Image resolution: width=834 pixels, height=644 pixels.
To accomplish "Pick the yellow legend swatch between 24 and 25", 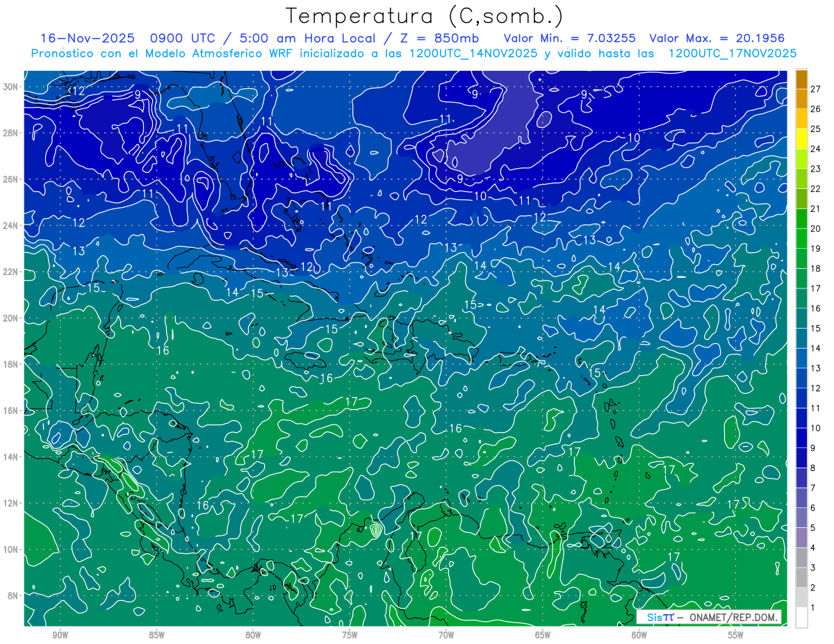I will pos(801,139).
